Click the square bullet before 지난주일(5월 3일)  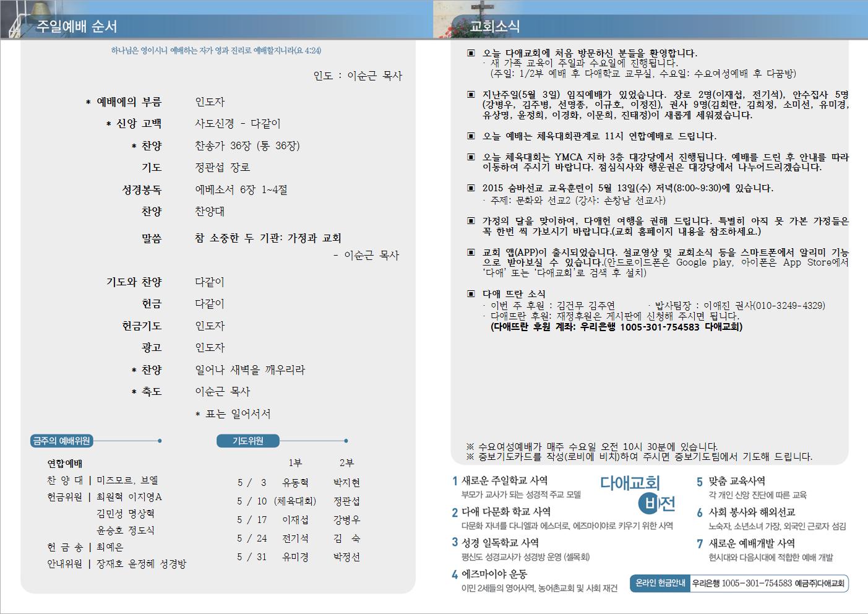[x=471, y=95]
